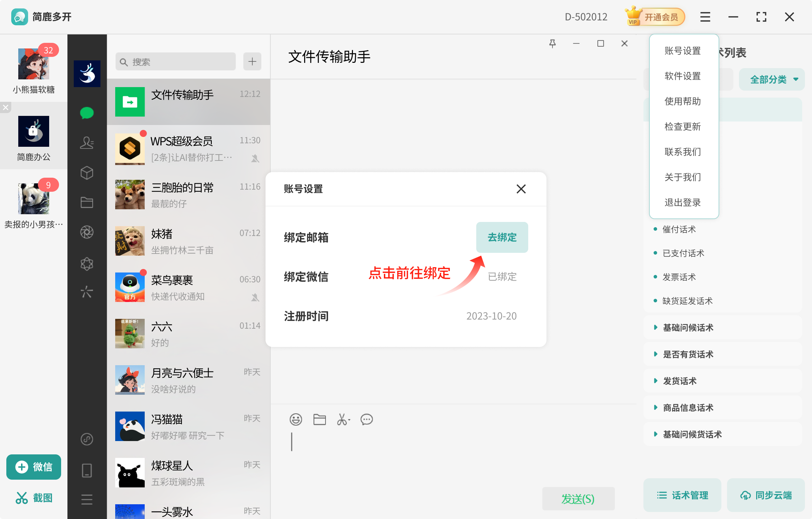Open the chat with 三胞胎的日常

(189, 195)
